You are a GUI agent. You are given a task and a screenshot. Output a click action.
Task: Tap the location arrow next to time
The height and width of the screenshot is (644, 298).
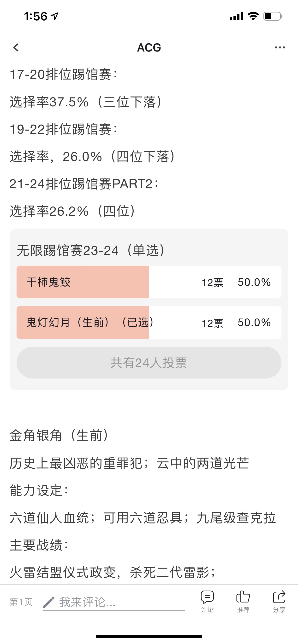[x=55, y=16]
